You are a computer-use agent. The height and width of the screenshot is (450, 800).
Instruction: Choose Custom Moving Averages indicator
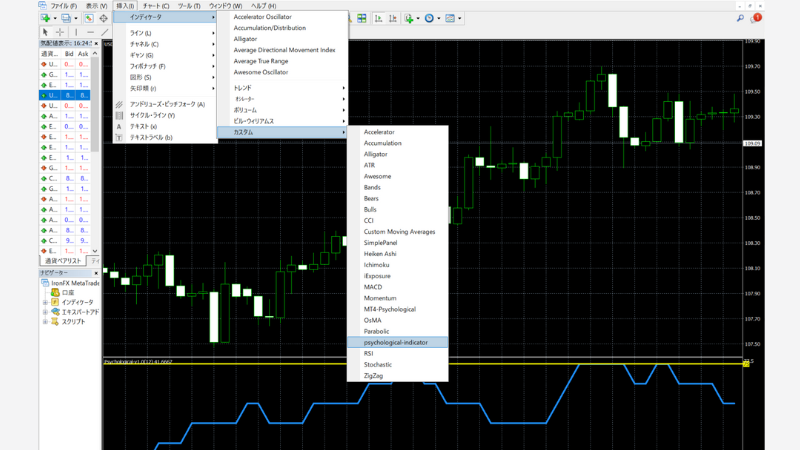point(397,232)
